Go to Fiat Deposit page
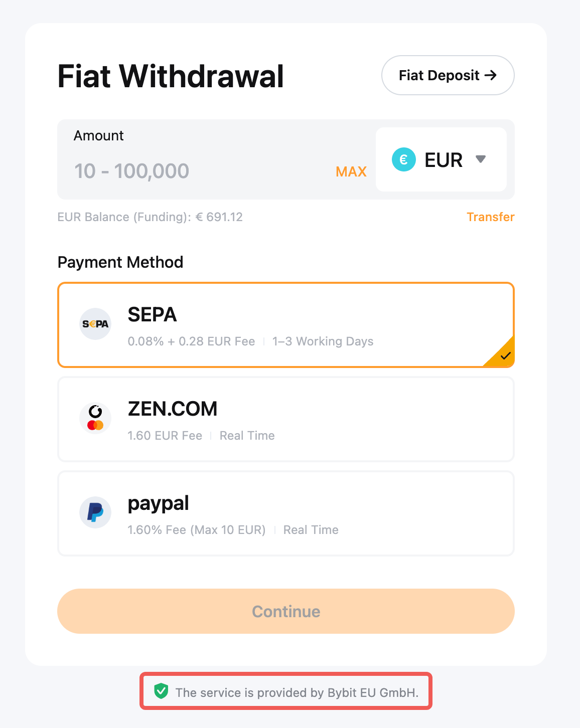 click(x=448, y=75)
